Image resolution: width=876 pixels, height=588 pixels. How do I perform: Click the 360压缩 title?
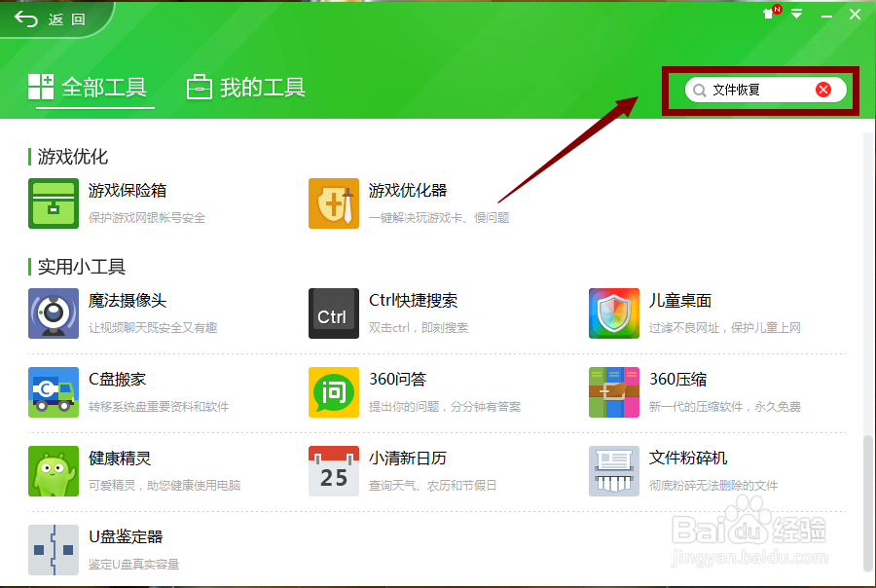(677, 380)
